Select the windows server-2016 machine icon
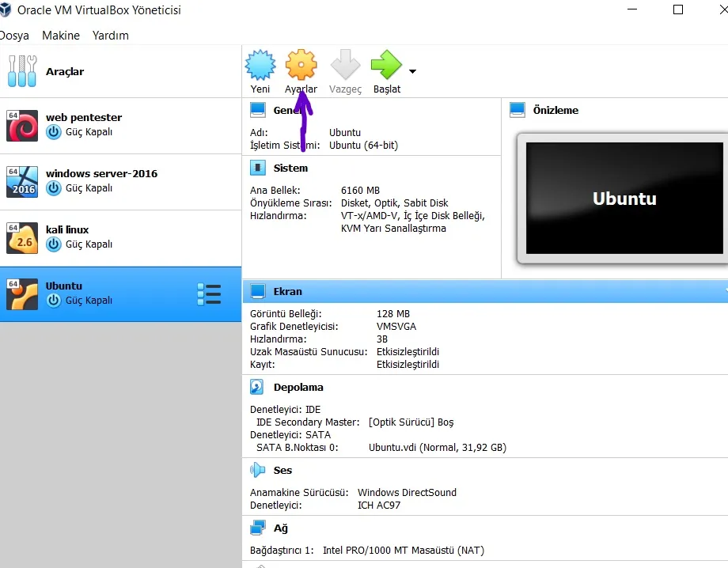The height and width of the screenshot is (568, 728). (x=22, y=181)
